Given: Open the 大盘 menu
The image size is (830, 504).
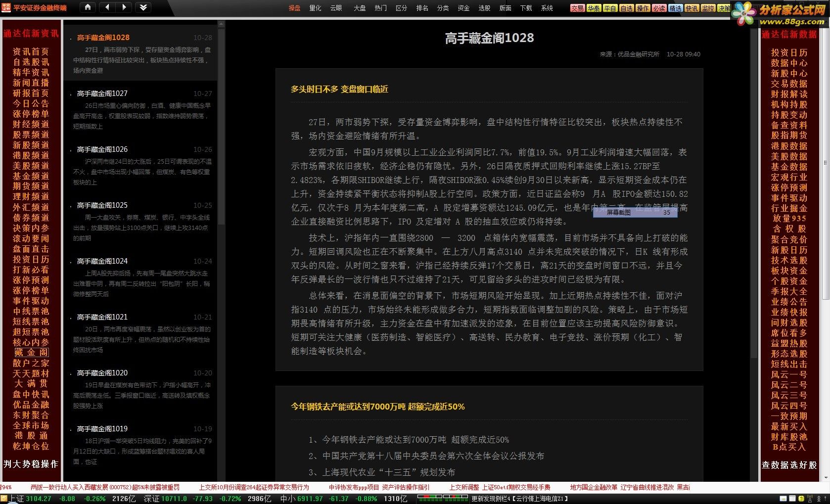Looking at the screenshot, I should click(x=360, y=8).
